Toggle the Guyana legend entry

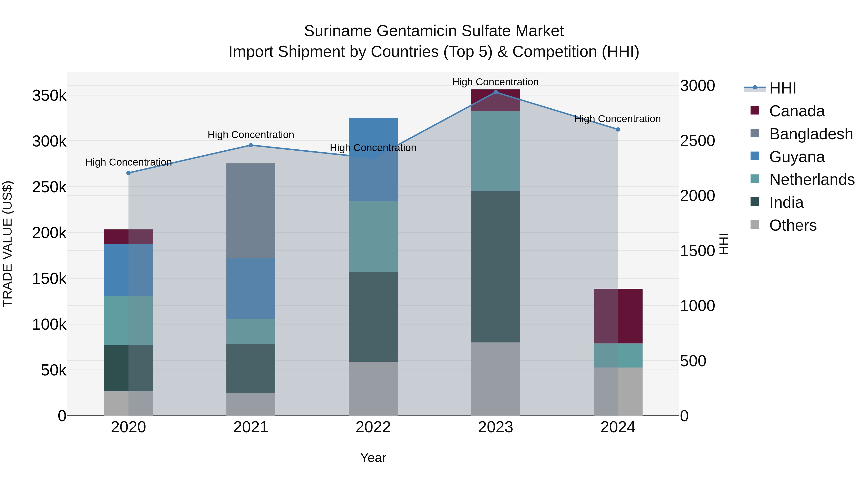click(x=787, y=157)
